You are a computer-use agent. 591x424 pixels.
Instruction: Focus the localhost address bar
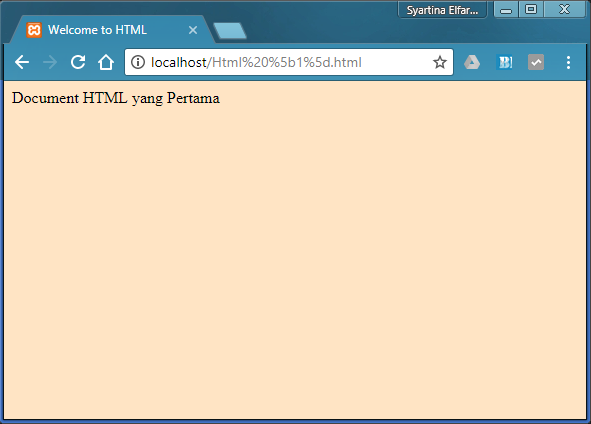click(289, 62)
